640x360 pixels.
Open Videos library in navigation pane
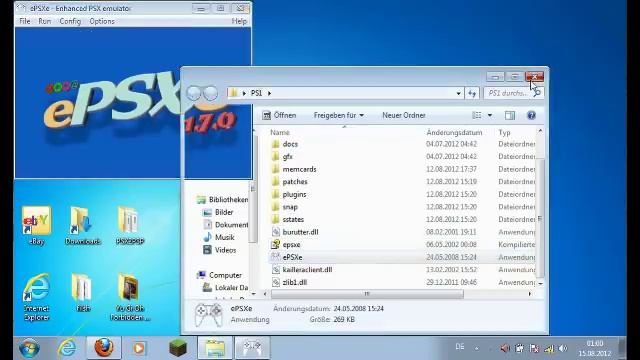225,250
